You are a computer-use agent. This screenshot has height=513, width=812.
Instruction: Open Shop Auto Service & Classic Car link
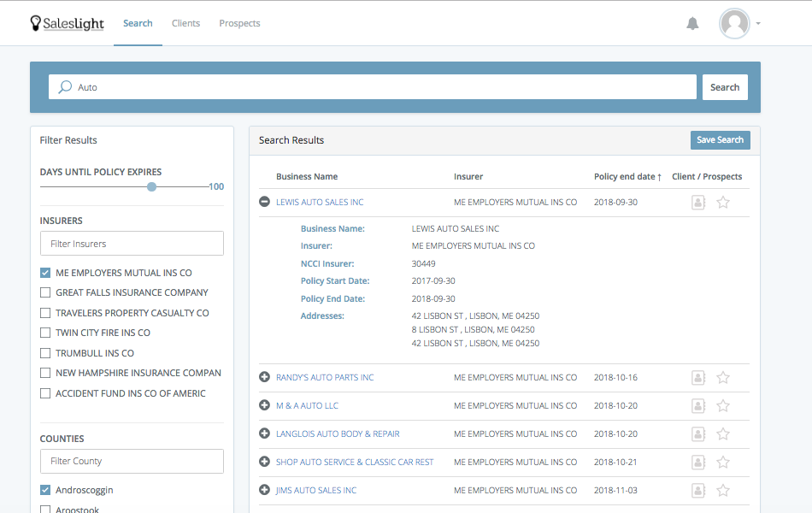[x=355, y=463]
